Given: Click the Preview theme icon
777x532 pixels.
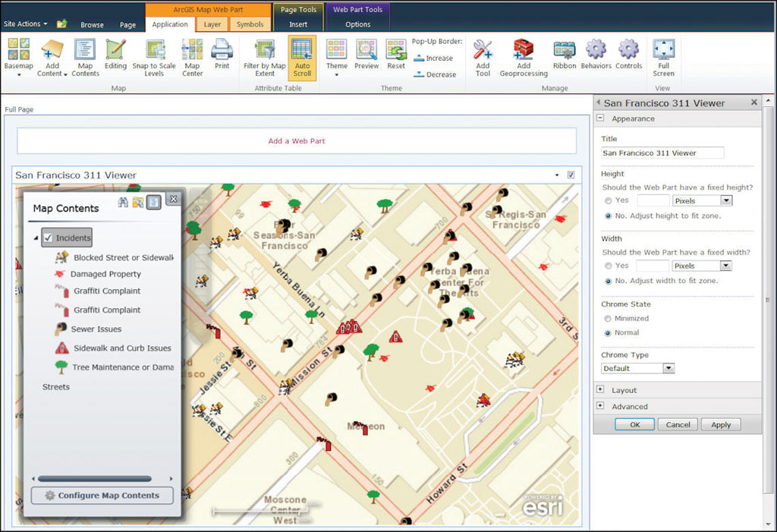Looking at the screenshot, I should [366, 54].
